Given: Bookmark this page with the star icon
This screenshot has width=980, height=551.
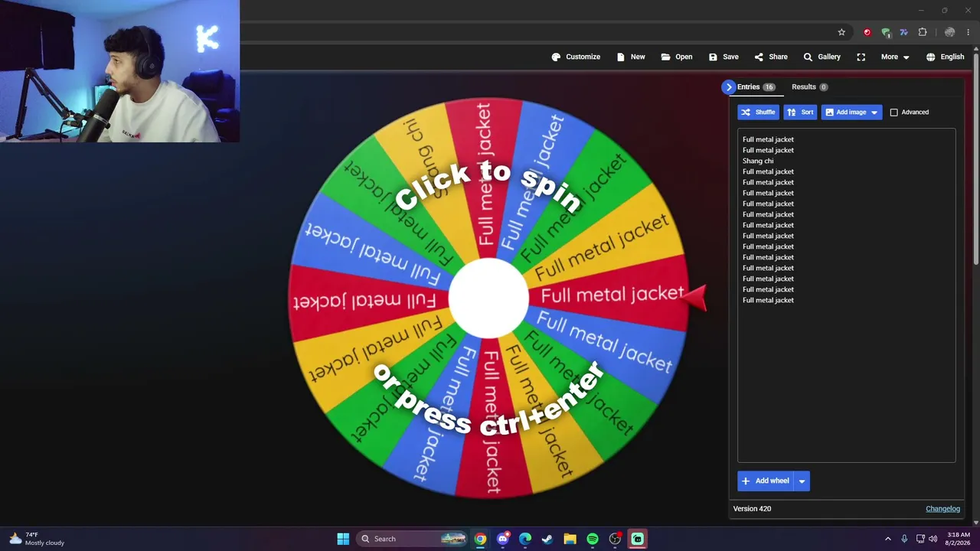Looking at the screenshot, I should 841,32.
